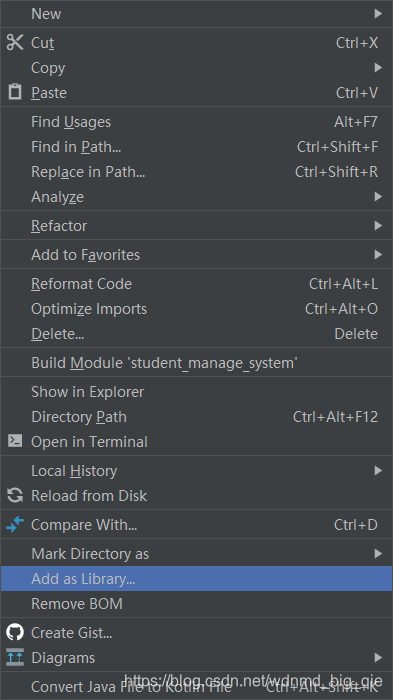Click the Reload from Disk refresh icon
This screenshot has width=393, height=700.
point(15,495)
